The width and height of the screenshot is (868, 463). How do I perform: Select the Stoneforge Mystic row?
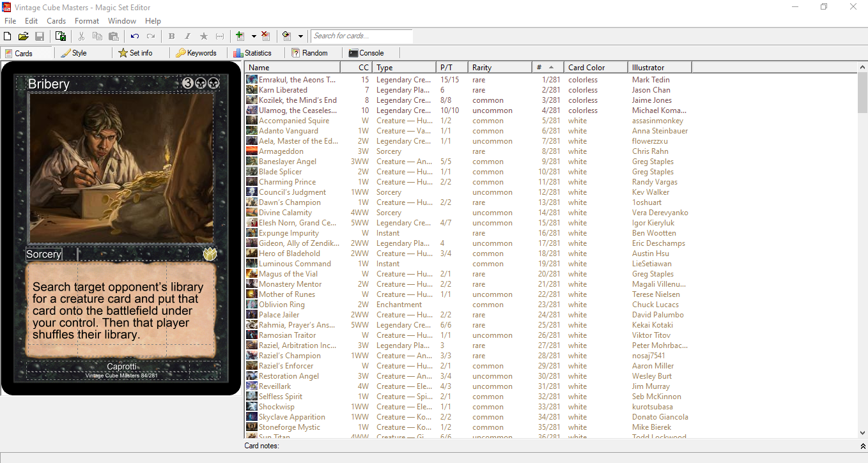(x=551, y=427)
